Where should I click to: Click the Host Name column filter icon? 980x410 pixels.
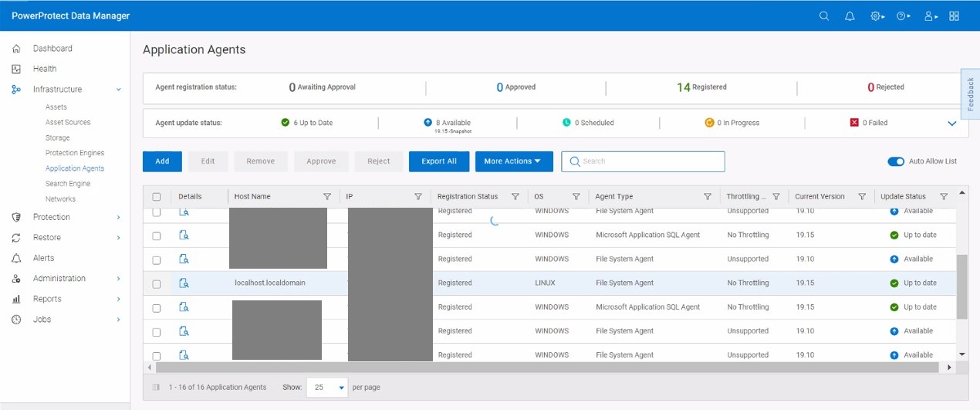[326, 197]
